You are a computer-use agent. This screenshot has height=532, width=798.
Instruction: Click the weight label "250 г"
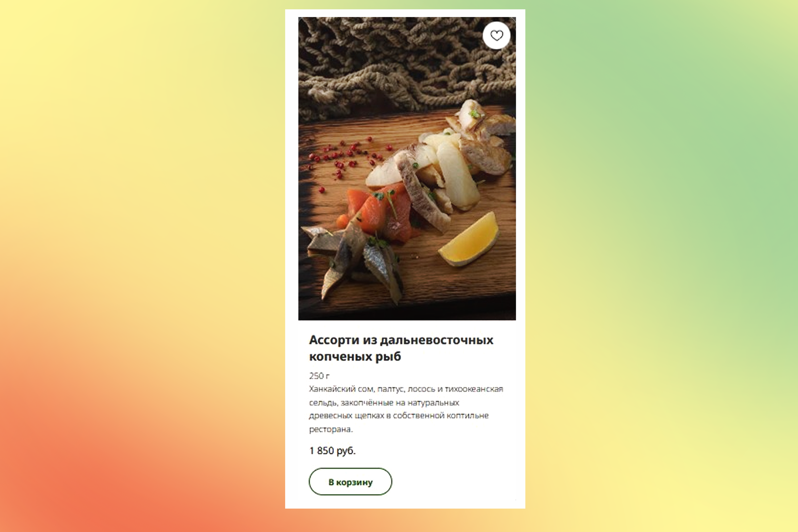point(319,376)
